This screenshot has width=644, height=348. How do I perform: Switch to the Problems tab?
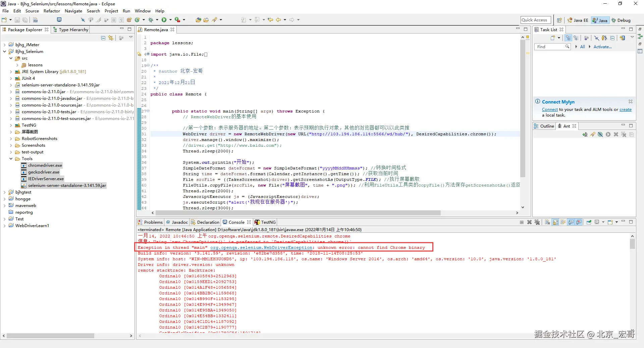click(x=150, y=222)
